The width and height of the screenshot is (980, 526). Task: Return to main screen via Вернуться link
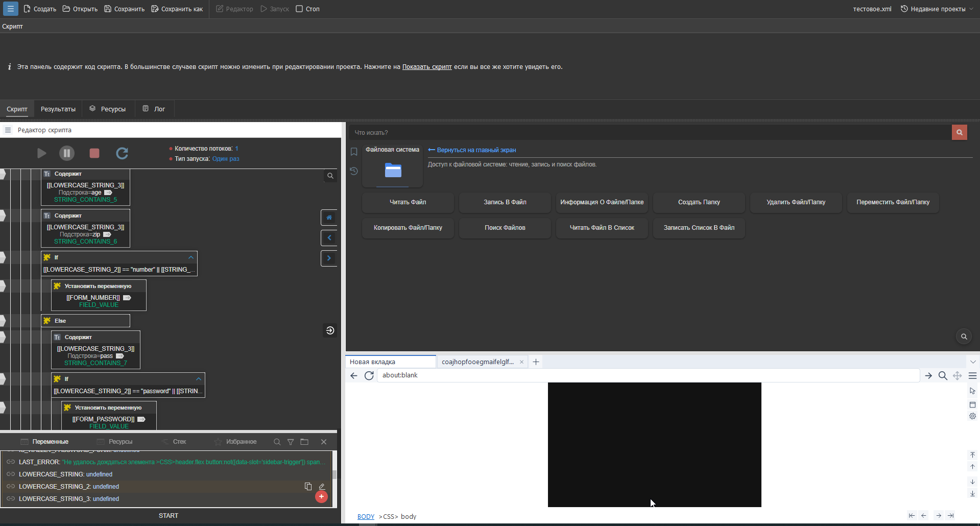472,150
